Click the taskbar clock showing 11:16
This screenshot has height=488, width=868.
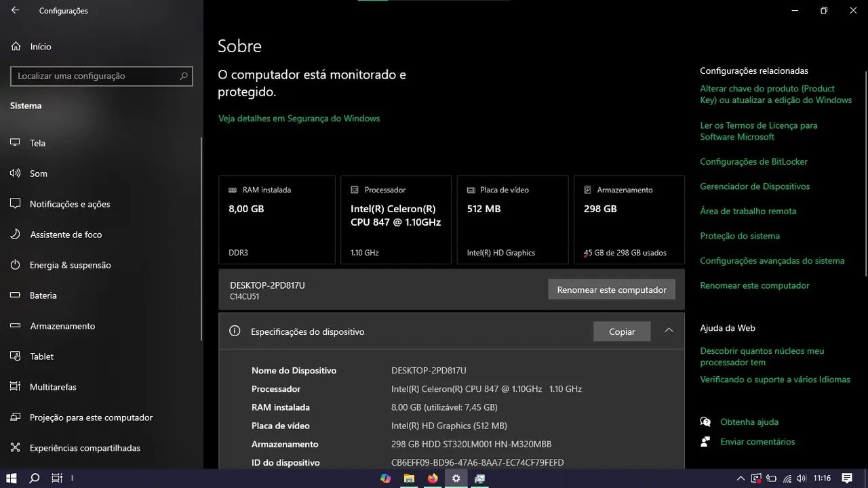coord(822,479)
